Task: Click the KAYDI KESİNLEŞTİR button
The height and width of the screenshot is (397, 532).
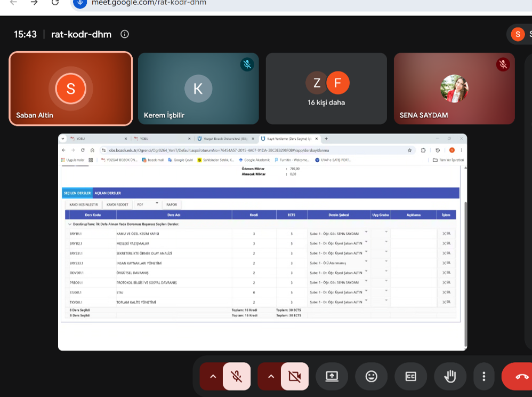Action: click(84, 204)
